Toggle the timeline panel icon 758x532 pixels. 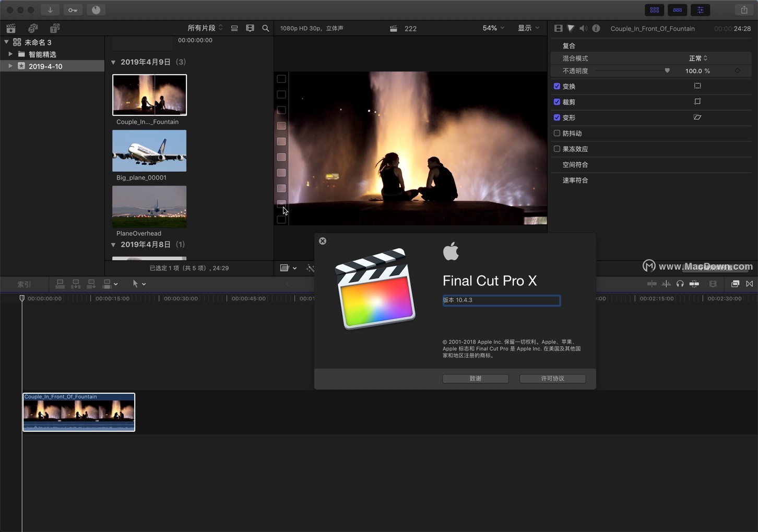[677, 10]
